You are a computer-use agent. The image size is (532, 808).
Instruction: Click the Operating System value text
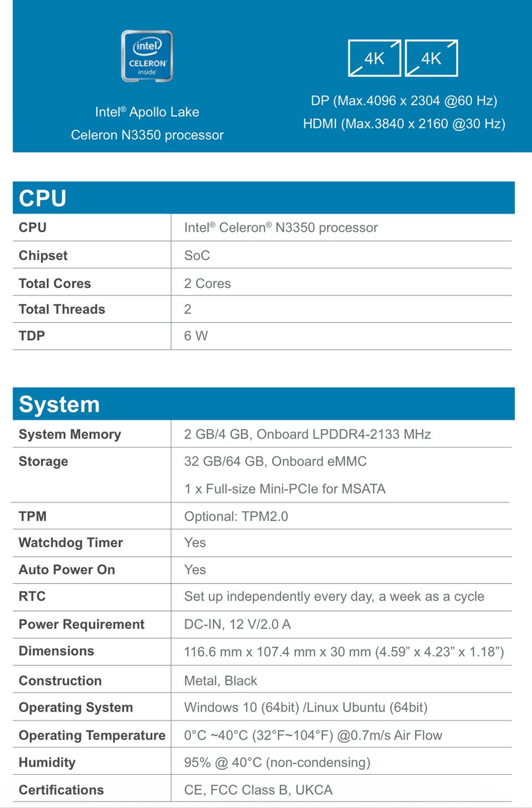point(306,708)
